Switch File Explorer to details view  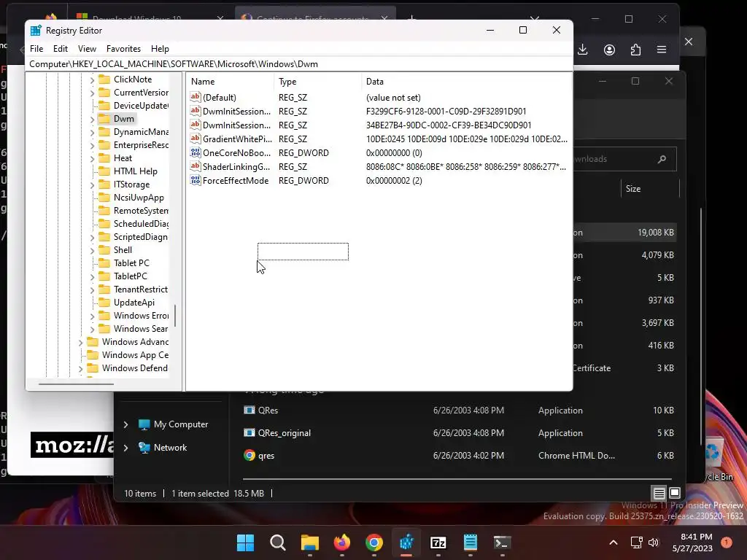[x=659, y=493]
